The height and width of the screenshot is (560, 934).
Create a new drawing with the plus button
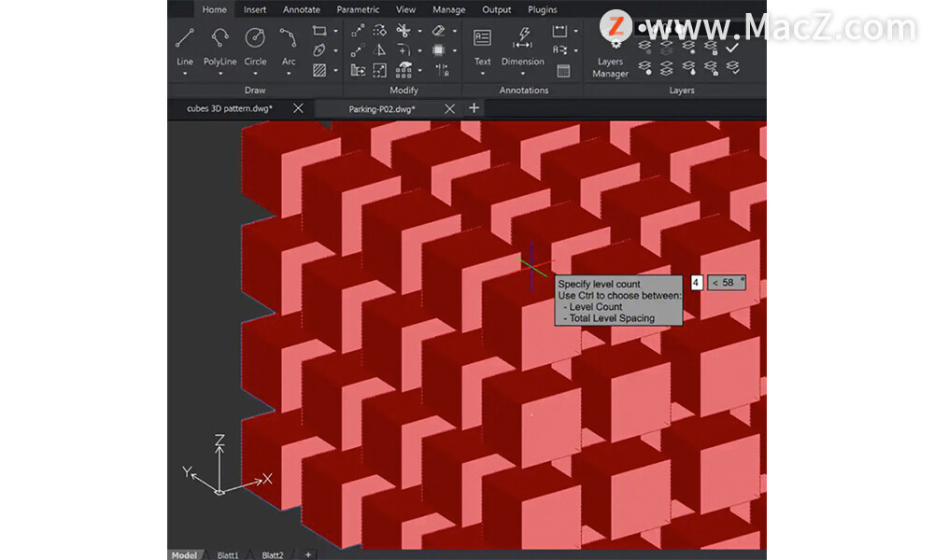[472, 108]
